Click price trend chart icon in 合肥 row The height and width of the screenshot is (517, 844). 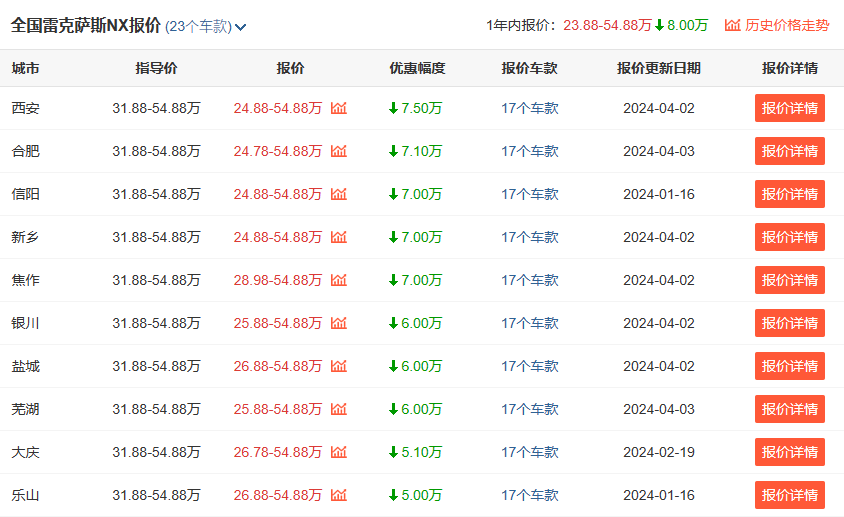click(x=339, y=151)
